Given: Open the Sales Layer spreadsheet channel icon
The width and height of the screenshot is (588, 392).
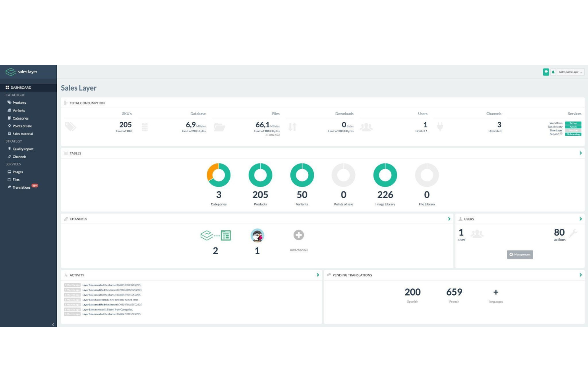Looking at the screenshot, I should coord(215,235).
